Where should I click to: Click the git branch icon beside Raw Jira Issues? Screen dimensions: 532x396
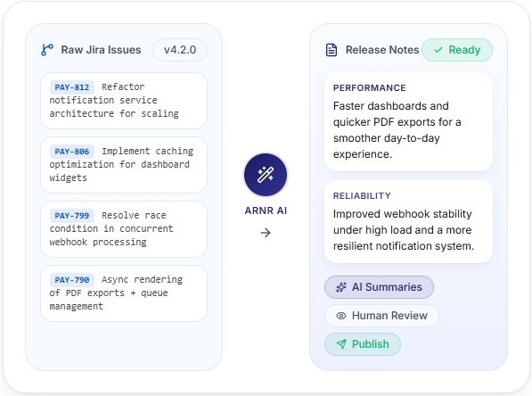pyautogui.click(x=47, y=50)
